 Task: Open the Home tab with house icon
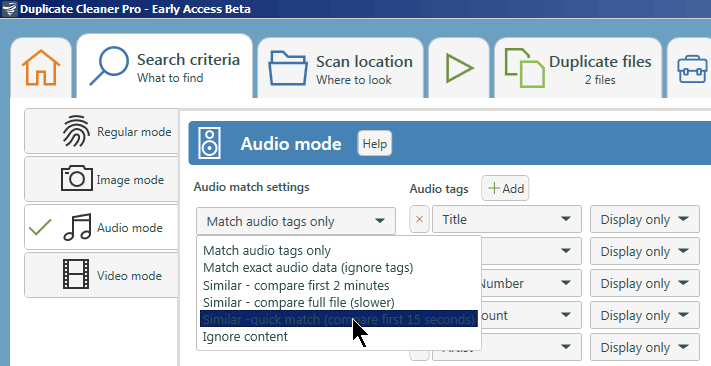point(41,68)
